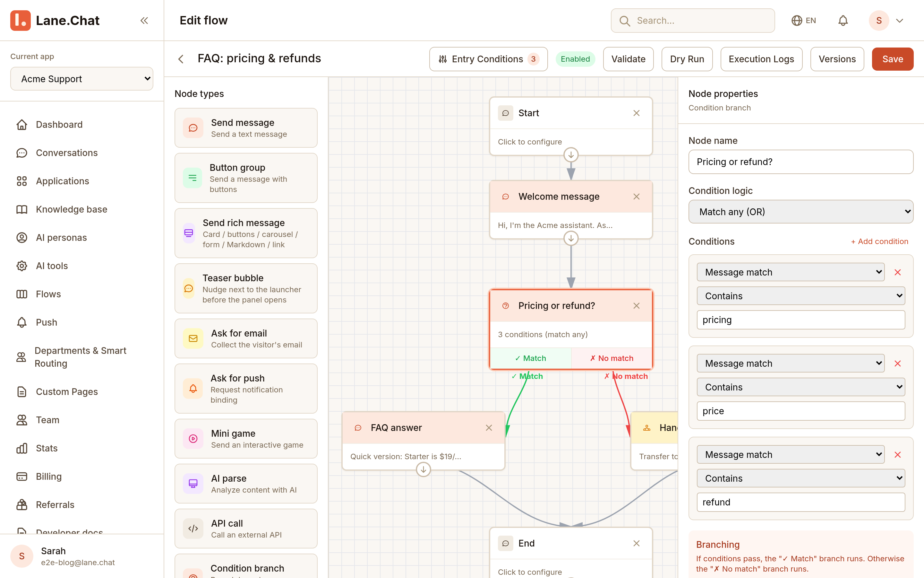This screenshot has width=924, height=578.
Task: Delete the 'pricing' condition
Action: pyautogui.click(x=898, y=272)
